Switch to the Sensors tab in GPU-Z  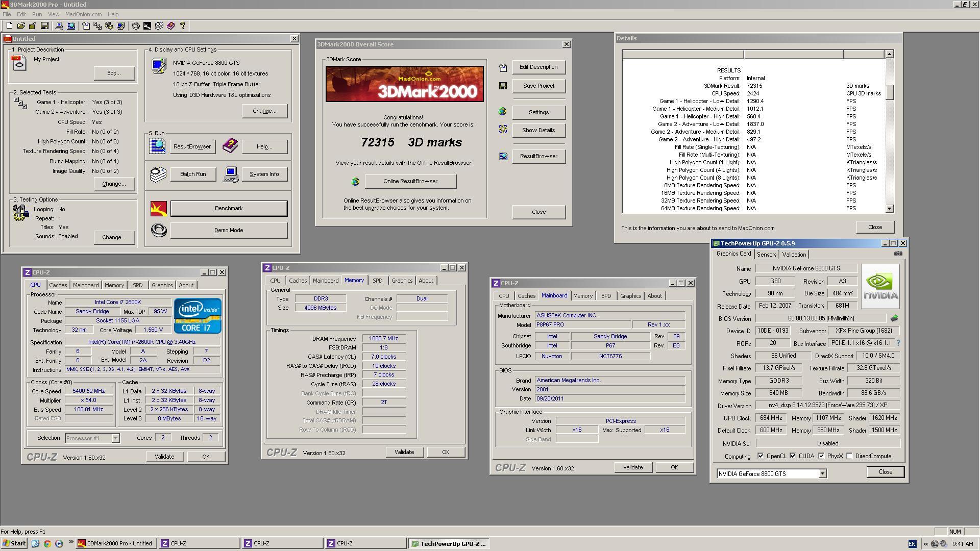766,255
